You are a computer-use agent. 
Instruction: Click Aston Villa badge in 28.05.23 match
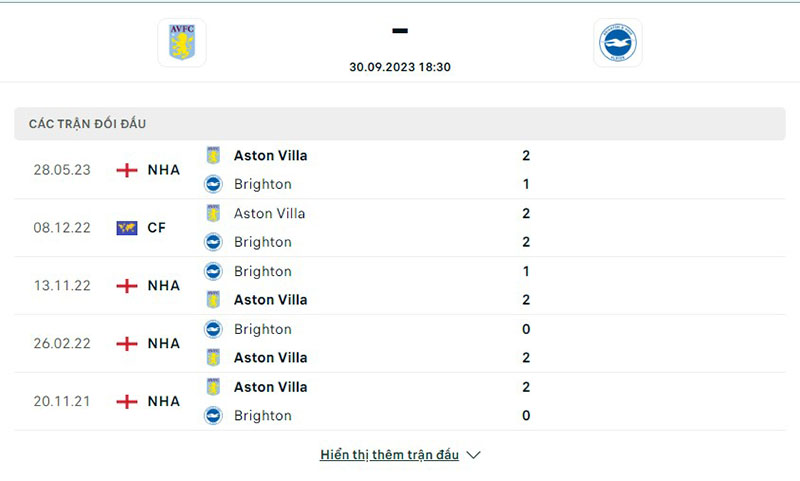(213, 156)
